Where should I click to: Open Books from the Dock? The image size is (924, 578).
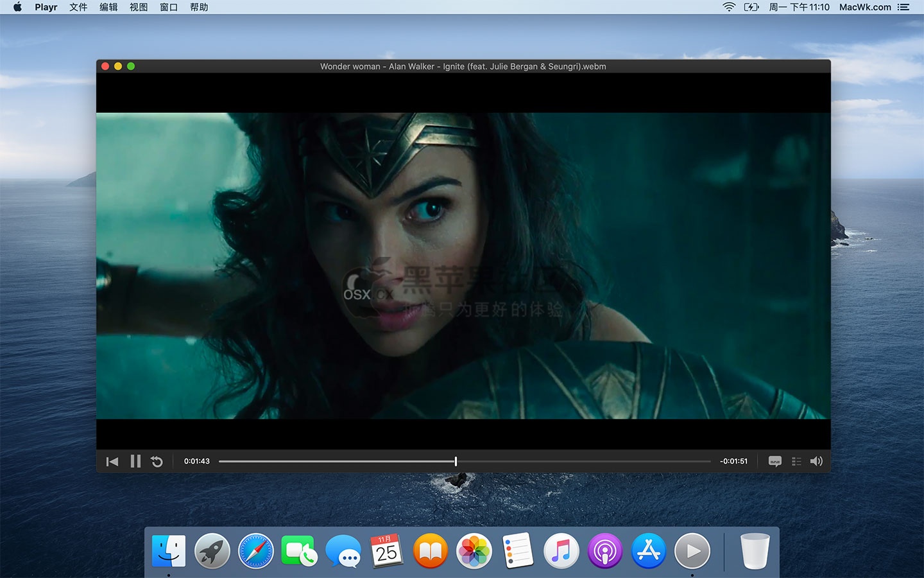431,551
